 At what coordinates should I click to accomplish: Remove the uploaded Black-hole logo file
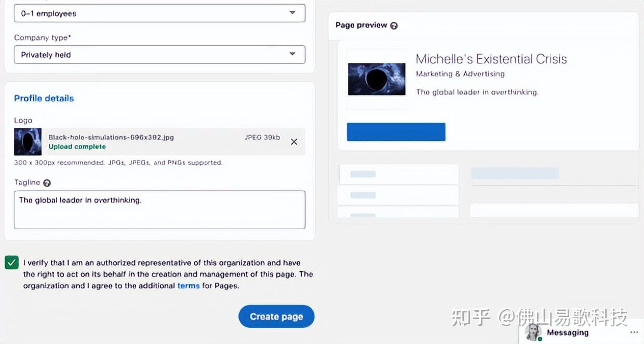click(x=294, y=142)
